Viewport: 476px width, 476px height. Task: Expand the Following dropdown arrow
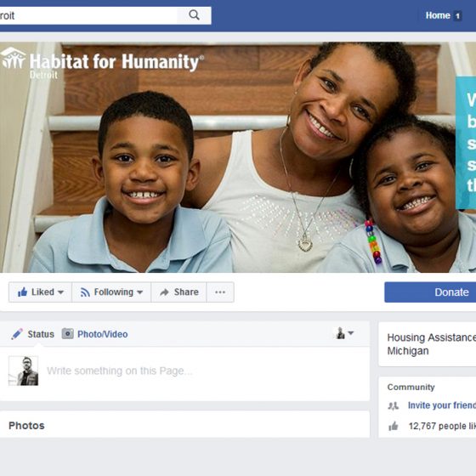tap(139, 292)
